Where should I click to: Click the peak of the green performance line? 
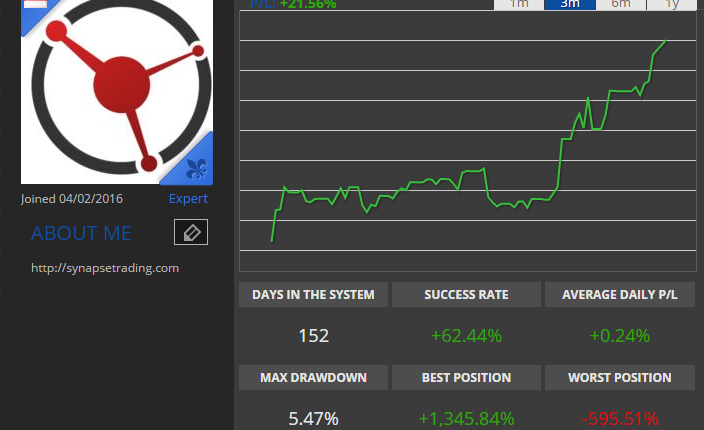(665, 41)
